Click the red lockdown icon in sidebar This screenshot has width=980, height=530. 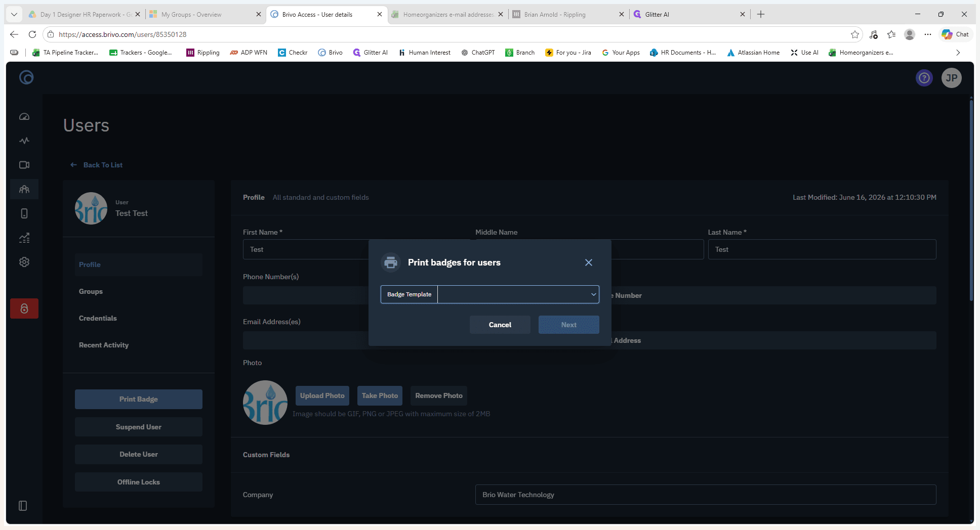coord(24,308)
